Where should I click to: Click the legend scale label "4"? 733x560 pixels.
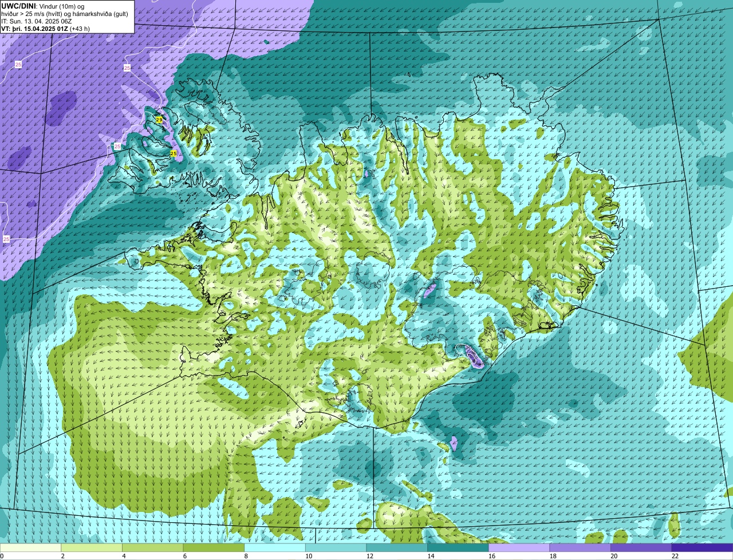coord(124,556)
